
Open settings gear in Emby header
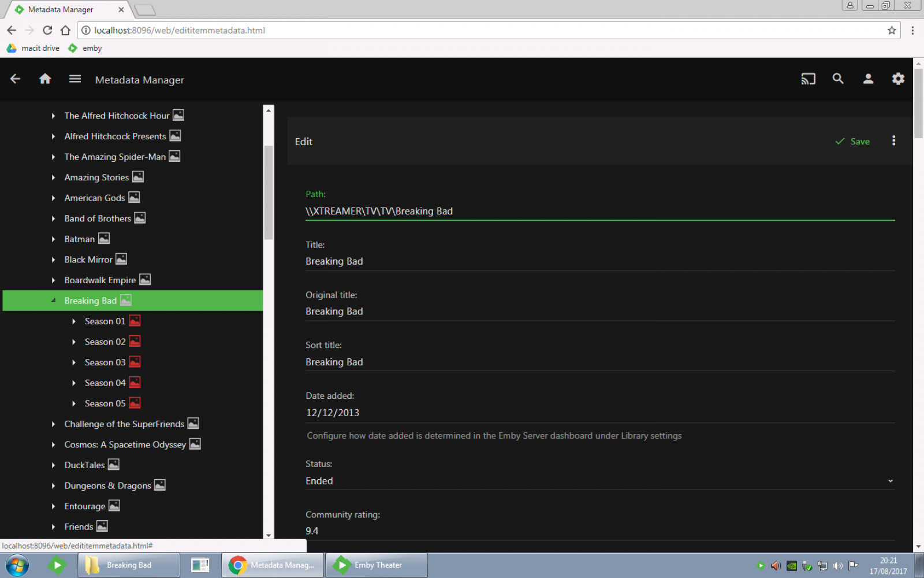[x=898, y=79]
